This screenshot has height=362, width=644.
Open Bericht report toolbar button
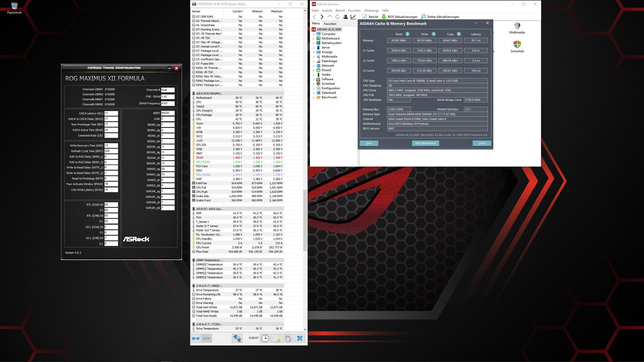click(x=370, y=17)
